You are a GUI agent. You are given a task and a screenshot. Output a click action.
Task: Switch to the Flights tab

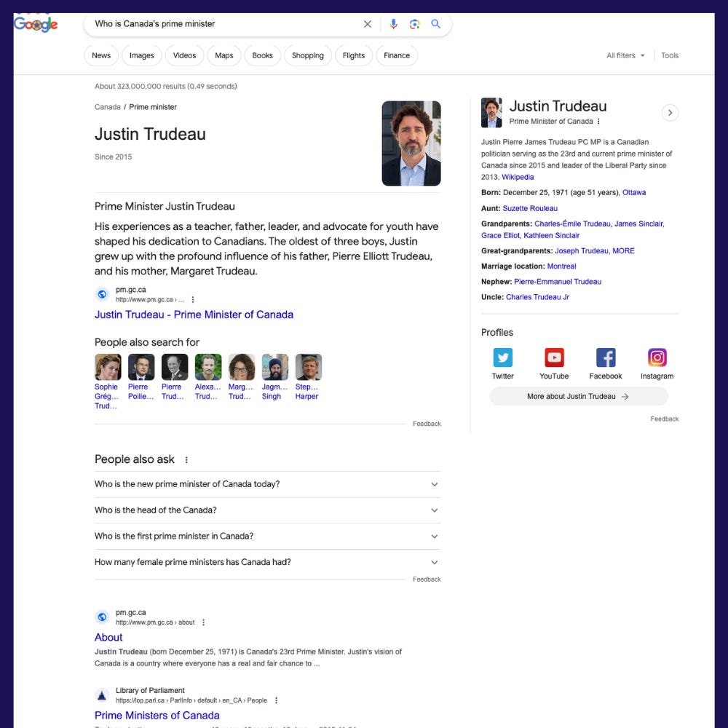(x=354, y=56)
